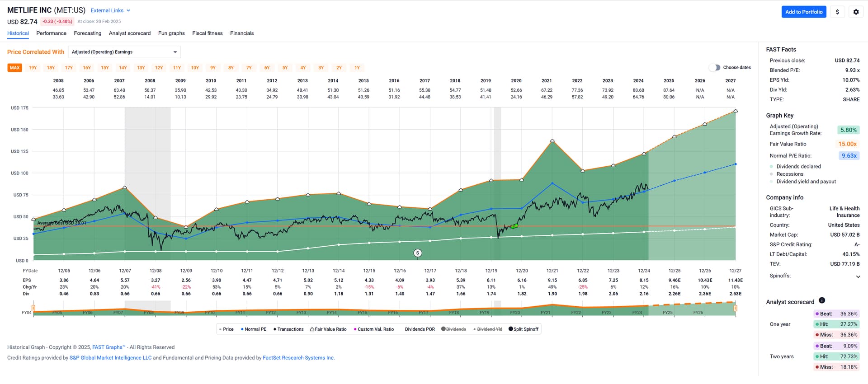
Task: Open the FAST Graphs link
Action: [108, 347]
